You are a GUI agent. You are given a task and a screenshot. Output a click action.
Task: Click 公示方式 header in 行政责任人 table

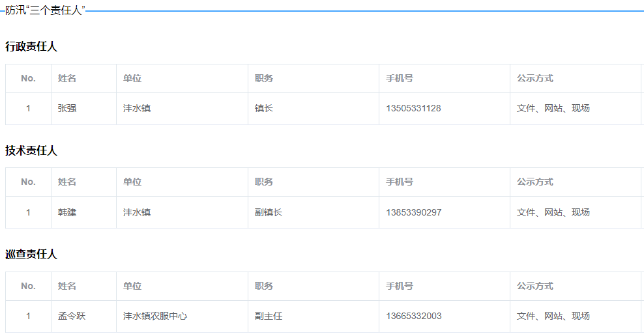pyautogui.click(x=534, y=78)
